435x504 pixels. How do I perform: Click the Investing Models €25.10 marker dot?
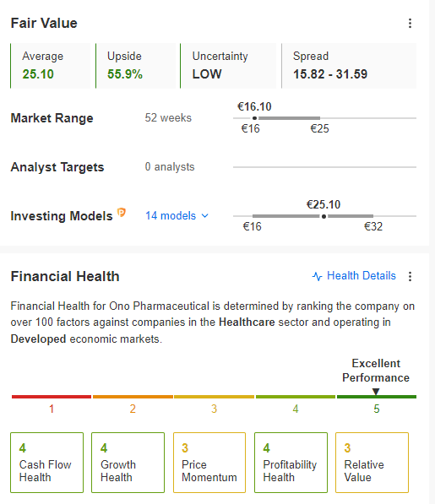[324, 216]
